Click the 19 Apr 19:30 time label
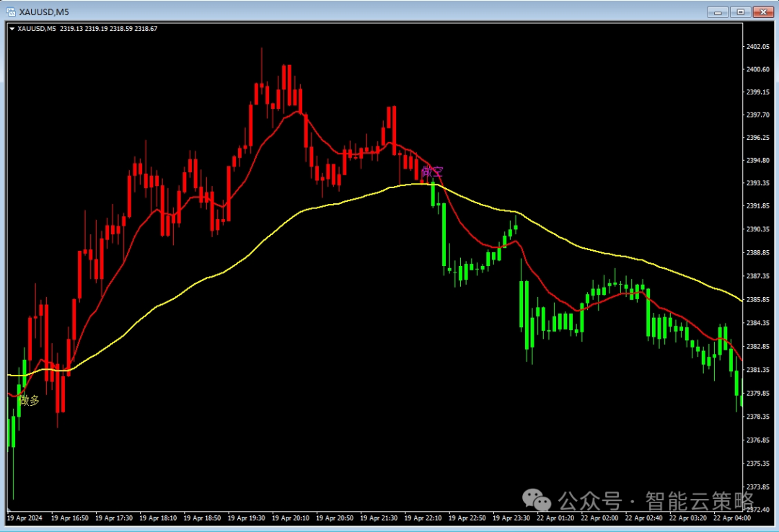This screenshot has width=779, height=532. click(x=247, y=518)
